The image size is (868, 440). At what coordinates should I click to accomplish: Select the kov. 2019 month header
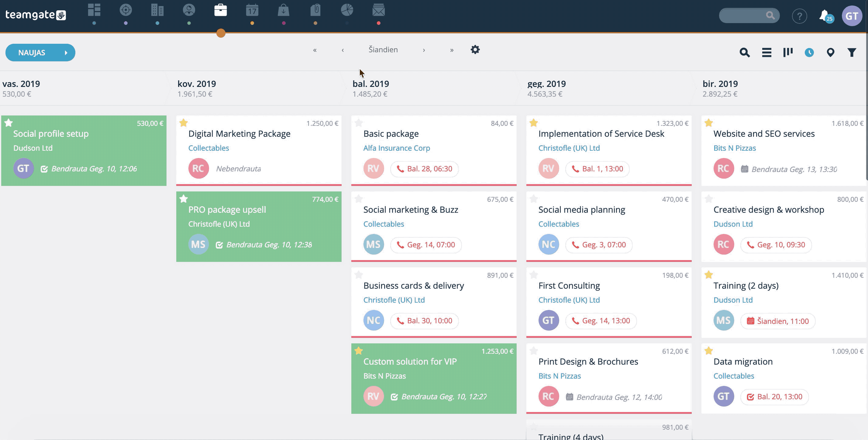coord(197,84)
